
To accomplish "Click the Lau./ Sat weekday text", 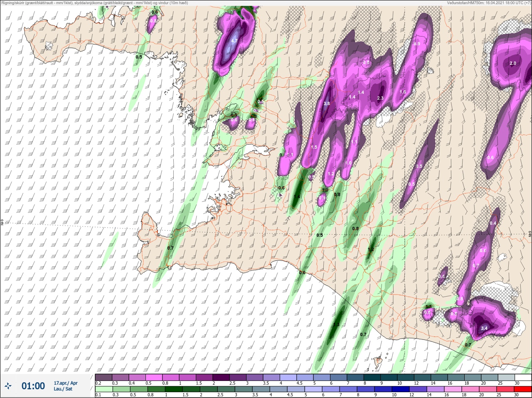I will click(x=63, y=389).
